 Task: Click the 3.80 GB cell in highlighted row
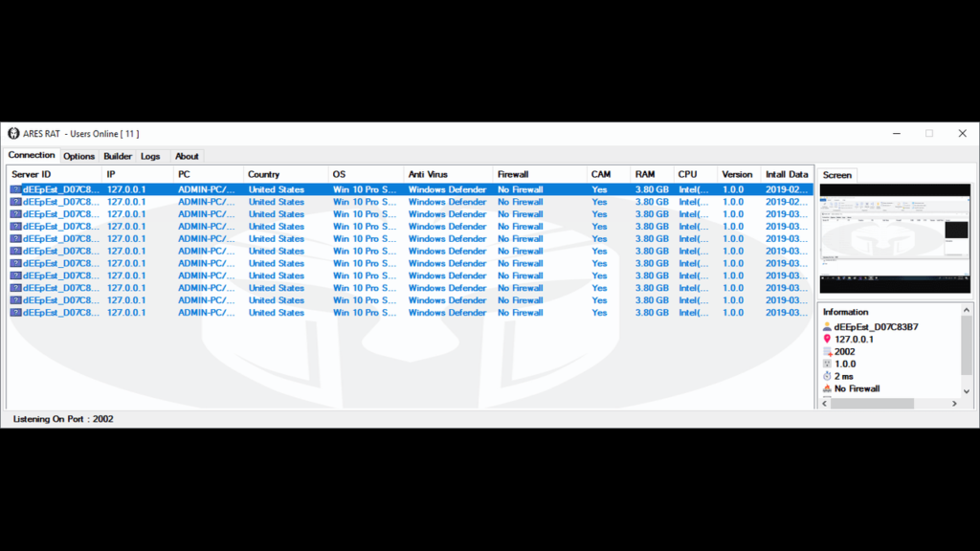(x=652, y=189)
